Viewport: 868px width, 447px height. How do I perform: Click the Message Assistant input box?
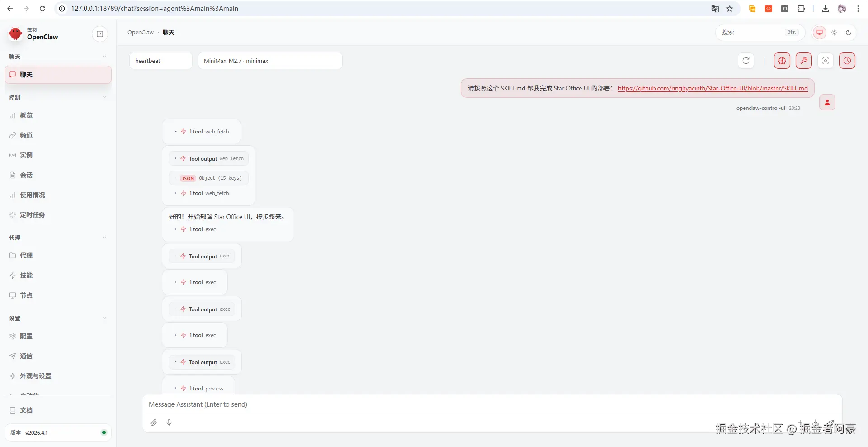(x=492, y=404)
